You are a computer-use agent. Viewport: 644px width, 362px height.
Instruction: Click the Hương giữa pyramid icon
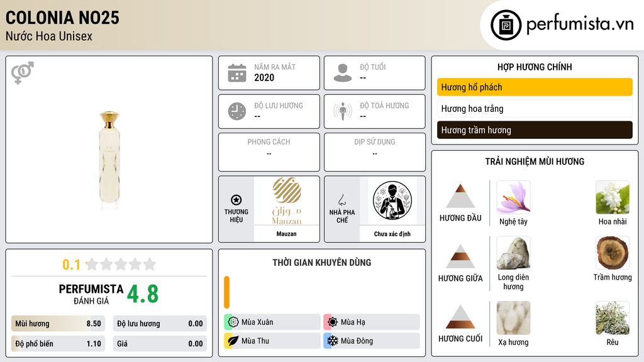[460, 256]
